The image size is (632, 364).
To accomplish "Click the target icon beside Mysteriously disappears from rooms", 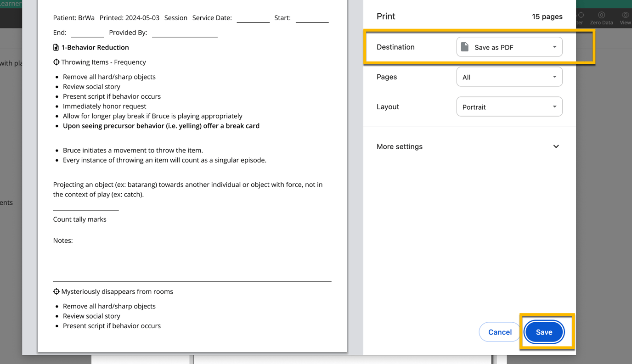I will [x=56, y=291].
